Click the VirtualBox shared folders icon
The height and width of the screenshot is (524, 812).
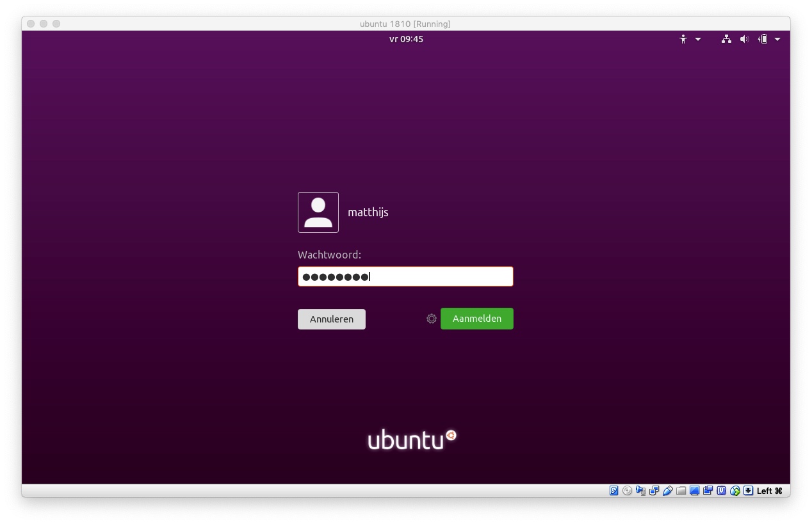(681, 491)
